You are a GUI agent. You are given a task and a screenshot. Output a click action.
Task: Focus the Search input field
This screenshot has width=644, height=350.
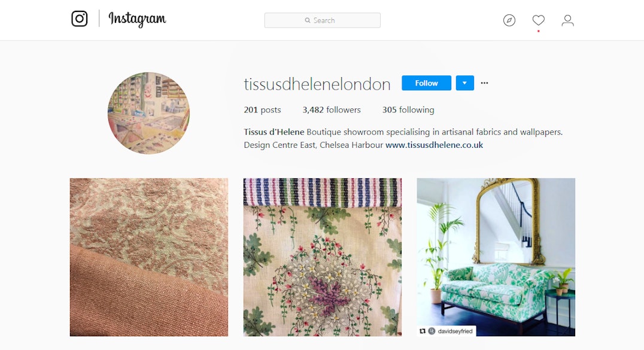pos(323,20)
